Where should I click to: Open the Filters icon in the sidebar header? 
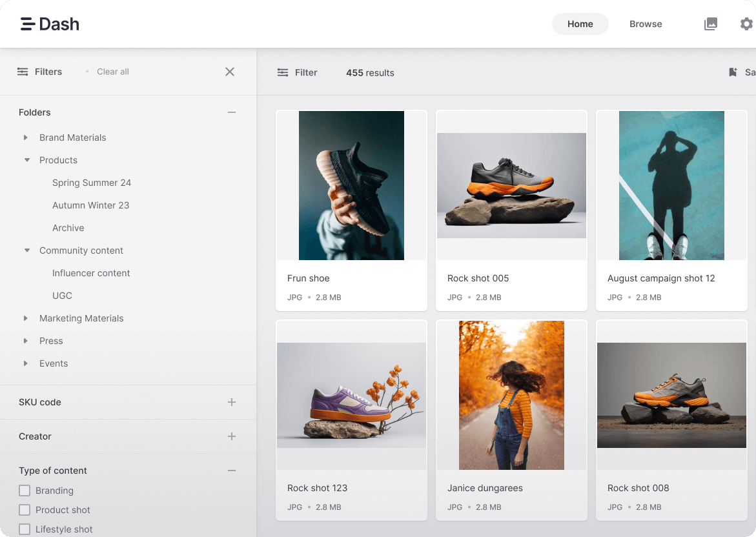pos(23,72)
